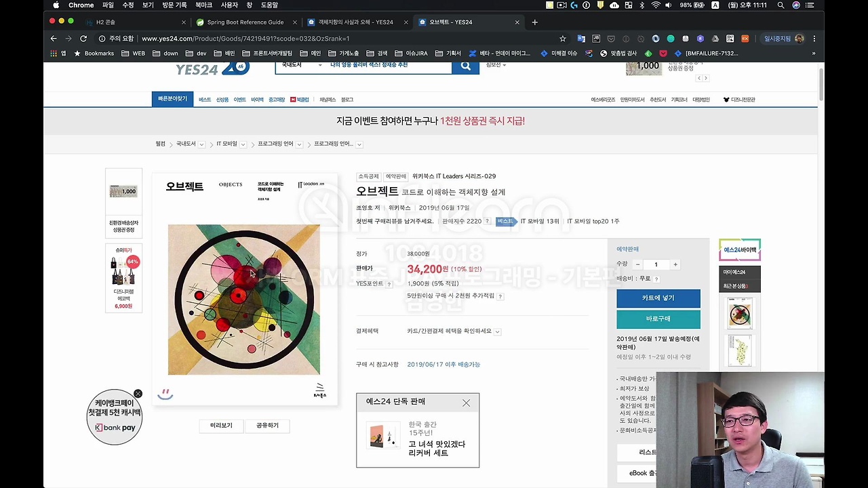Click the 공유하기 button
The width and height of the screenshot is (868, 488).
(267, 426)
